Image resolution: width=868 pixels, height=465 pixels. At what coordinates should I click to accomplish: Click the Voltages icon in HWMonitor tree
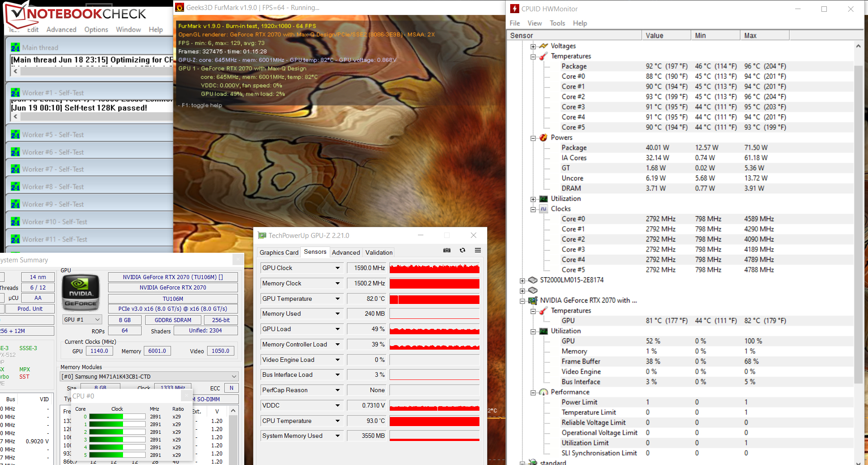pos(544,46)
